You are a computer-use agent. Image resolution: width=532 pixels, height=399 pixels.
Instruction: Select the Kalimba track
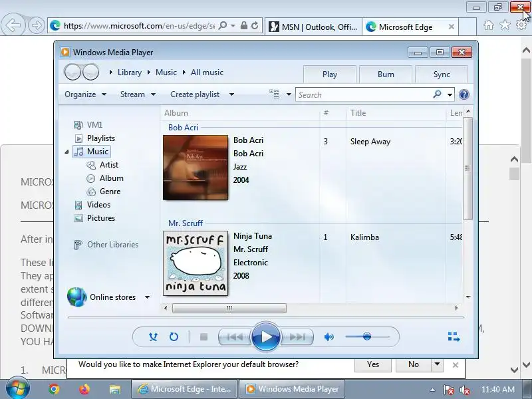point(364,237)
